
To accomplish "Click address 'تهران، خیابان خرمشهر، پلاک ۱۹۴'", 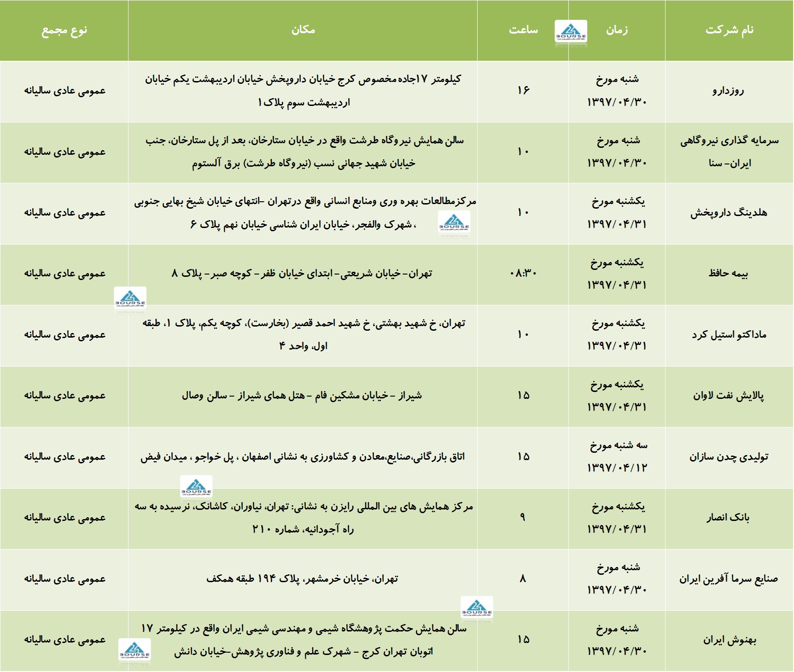I will [302, 579].
